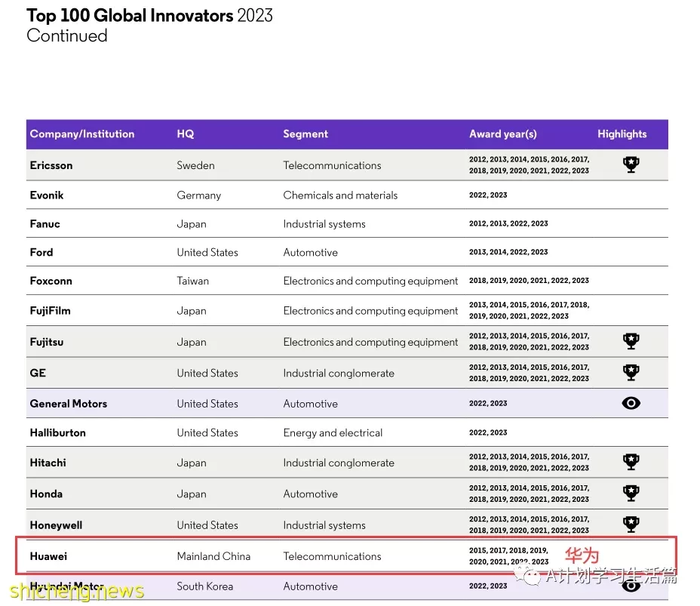Click 'Japan' in the Fanuc row
This screenshot has width=700, height=606.
click(192, 224)
